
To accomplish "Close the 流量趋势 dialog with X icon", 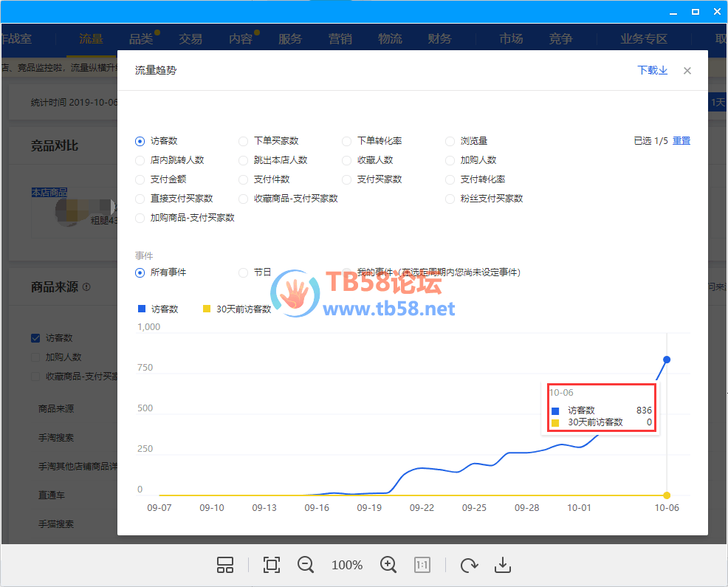I will (x=687, y=71).
